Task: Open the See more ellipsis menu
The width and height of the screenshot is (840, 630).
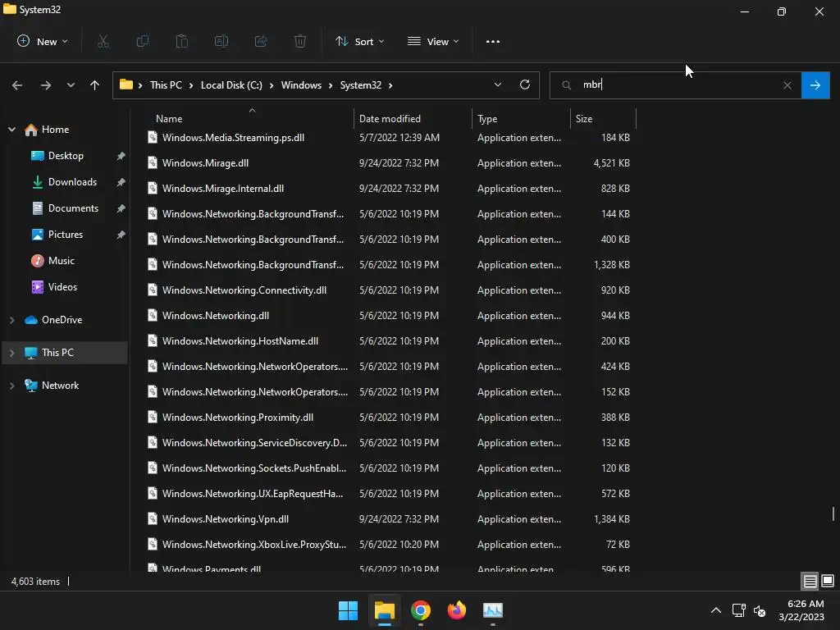Action: [x=493, y=41]
